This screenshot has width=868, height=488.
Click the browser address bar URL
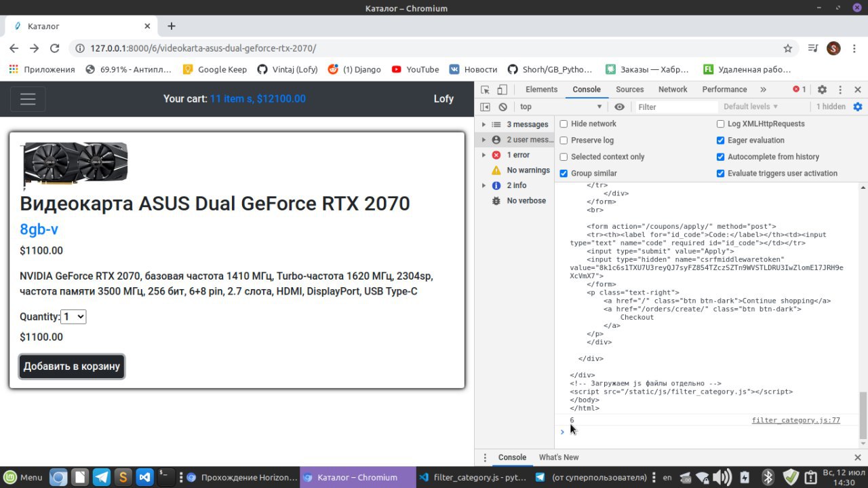203,48
